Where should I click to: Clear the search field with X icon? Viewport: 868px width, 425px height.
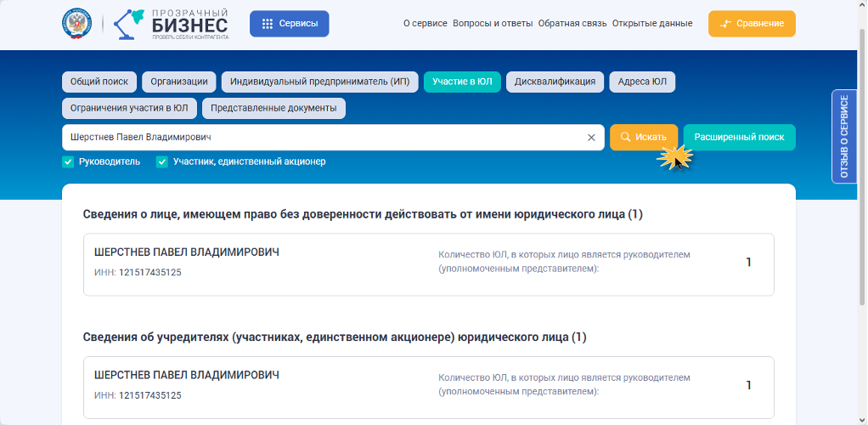pos(591,138)
